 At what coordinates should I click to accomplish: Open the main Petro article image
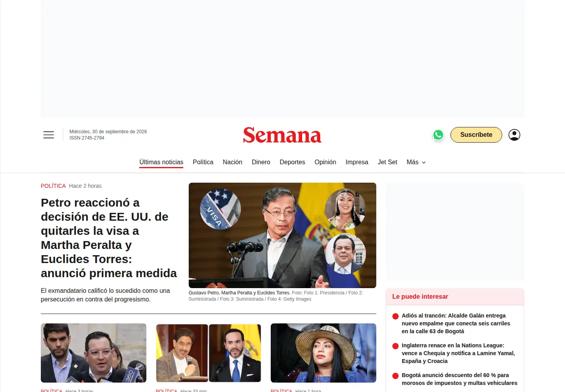pyautogui.click(x=282, y=235)
